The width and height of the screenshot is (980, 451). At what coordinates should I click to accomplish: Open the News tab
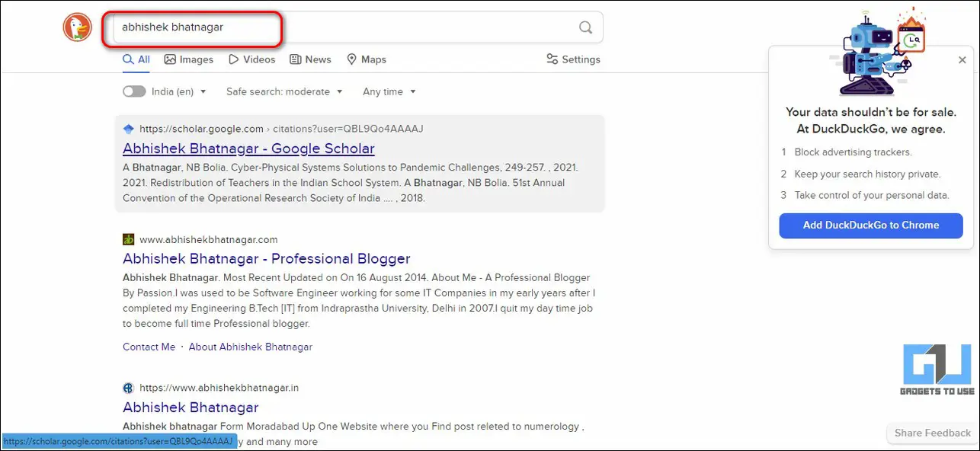tap(310, 59)
